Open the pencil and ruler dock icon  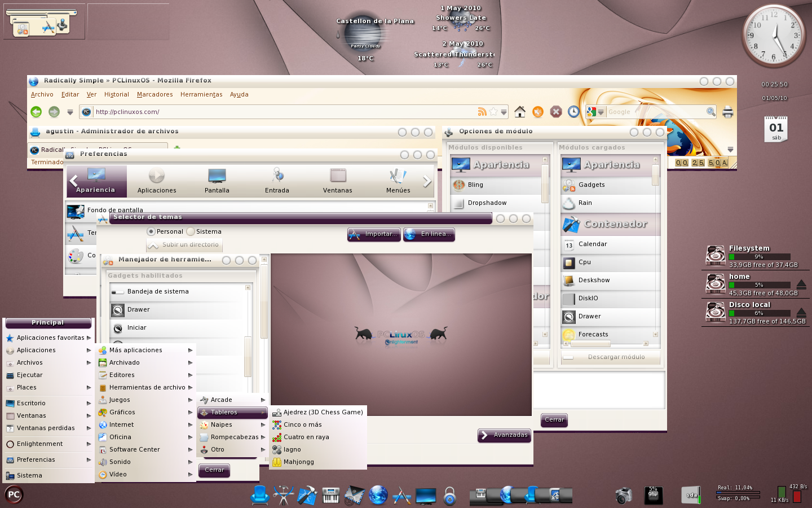pyautogui.click(x=401, y=495)
